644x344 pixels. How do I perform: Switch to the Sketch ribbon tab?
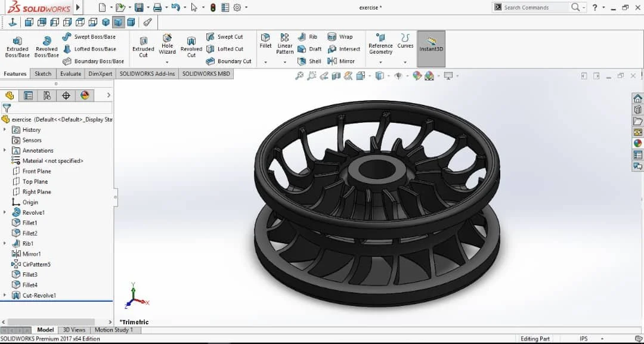click(x=43, y=73)
